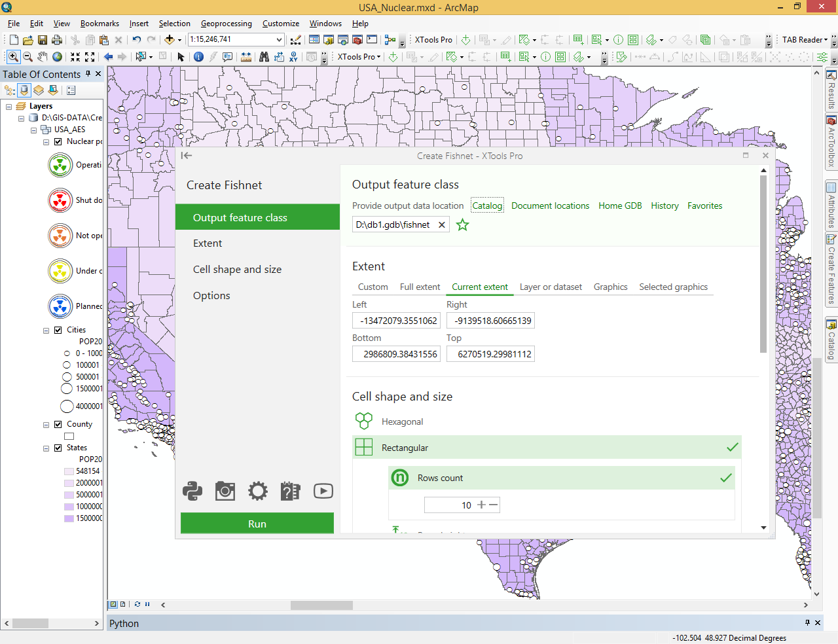Collapse the County layer legend
Viewport: 838px width, 644px height.
46,425
